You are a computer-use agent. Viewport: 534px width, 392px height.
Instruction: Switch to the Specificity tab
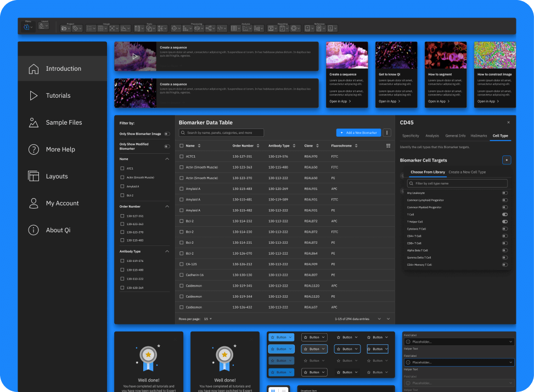[x=411, y=136]
